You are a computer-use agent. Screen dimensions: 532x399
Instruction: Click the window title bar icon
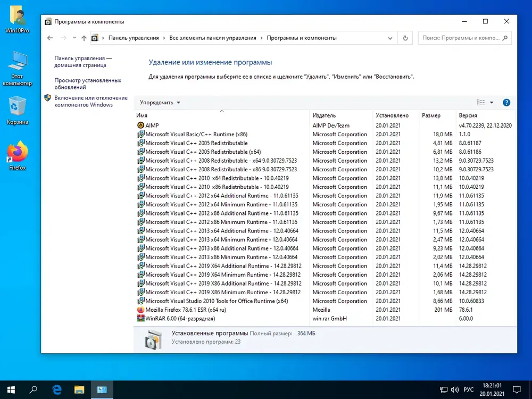pyautogui.click(x=48, y=22)
